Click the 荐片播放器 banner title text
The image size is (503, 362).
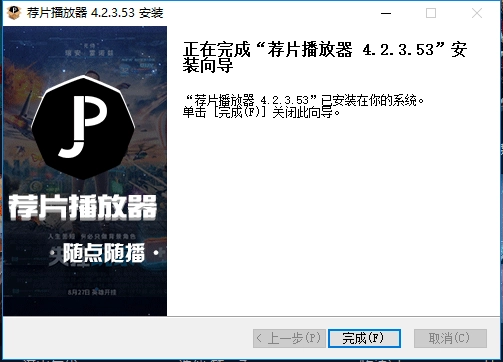click(83, 207)
